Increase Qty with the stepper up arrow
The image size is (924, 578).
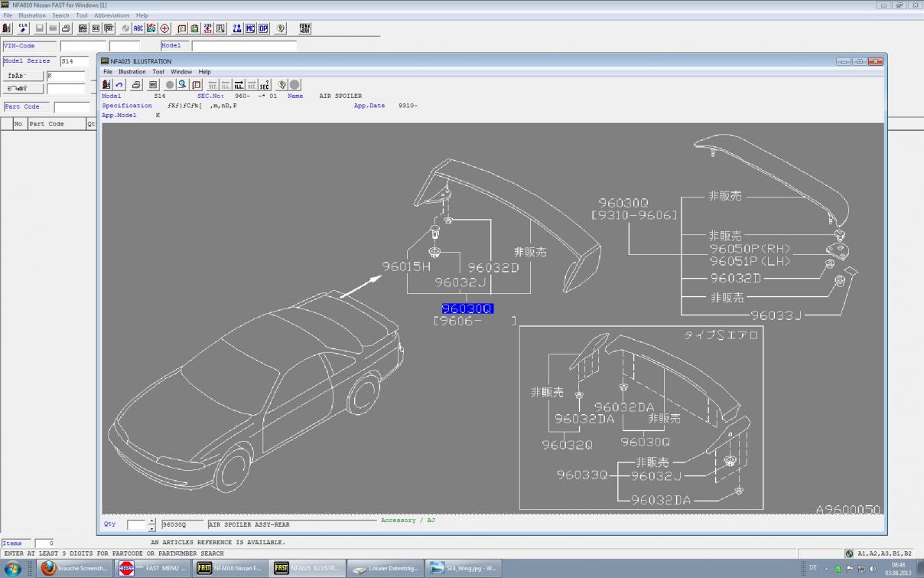point(151,521)
